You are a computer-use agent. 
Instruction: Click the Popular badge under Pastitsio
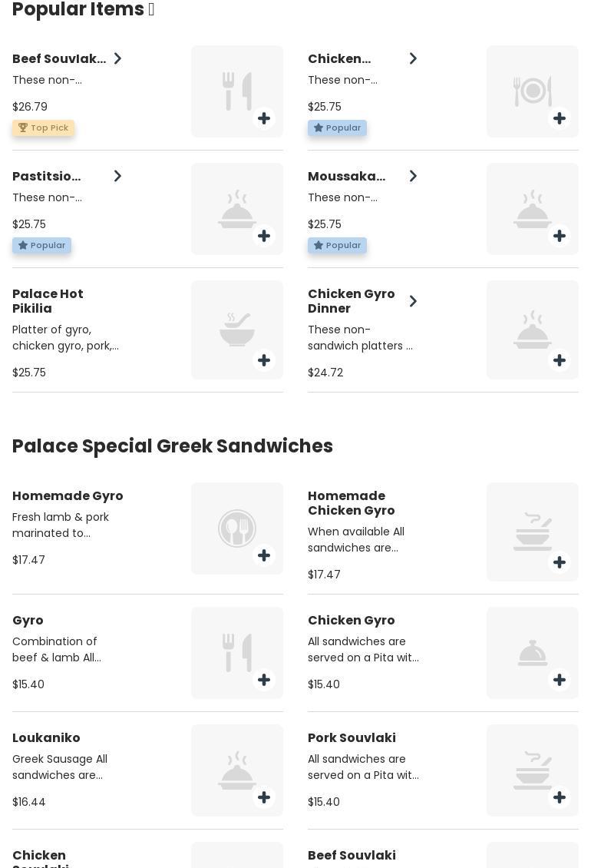point(42,245)
